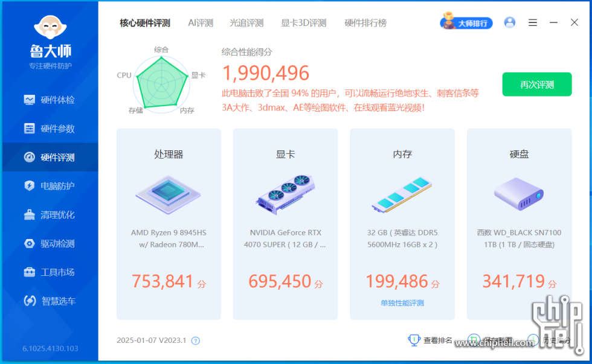Click the disk score 341,719
This screenshot has width=592, height=364.
pyautogui.click(x=513, y=281)
